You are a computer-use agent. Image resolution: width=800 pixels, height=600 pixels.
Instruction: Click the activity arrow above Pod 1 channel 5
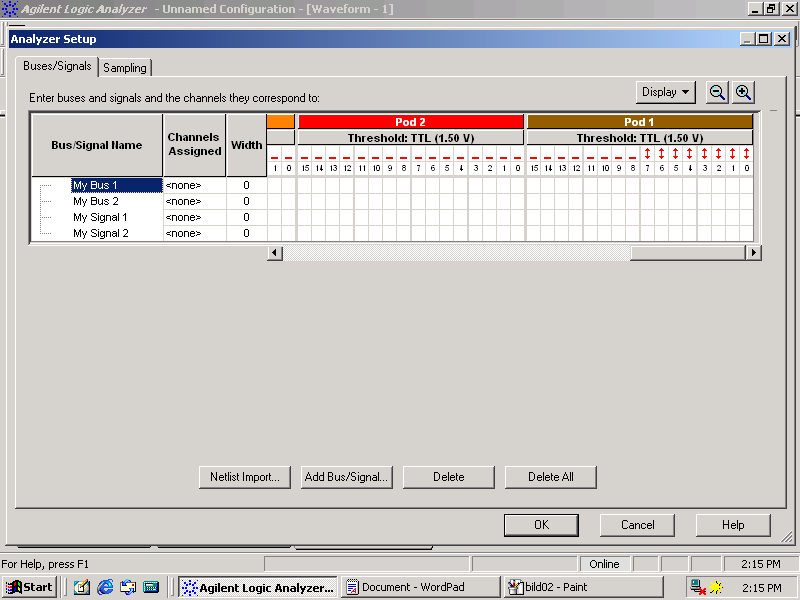(676, 153)
